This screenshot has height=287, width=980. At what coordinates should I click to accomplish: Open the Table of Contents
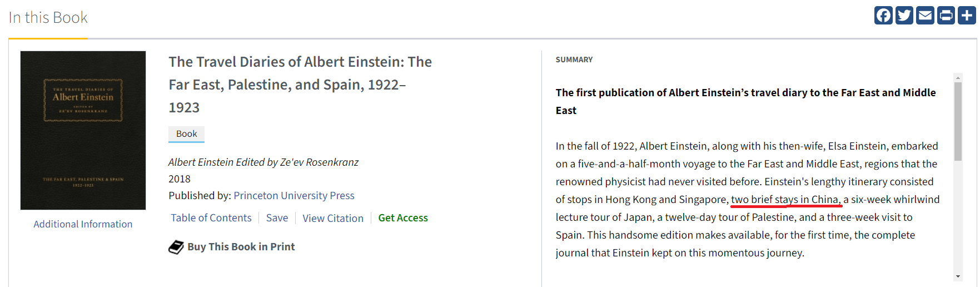[211, 218]
